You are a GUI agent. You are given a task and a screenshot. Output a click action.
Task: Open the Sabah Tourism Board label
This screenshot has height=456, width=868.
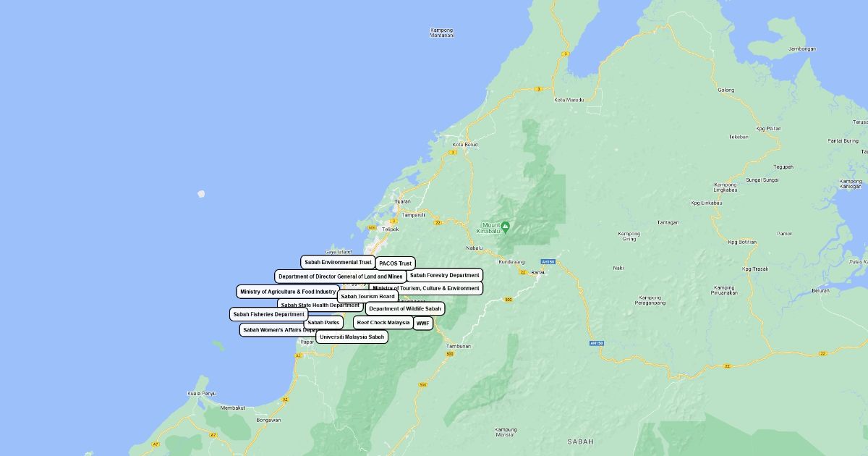coord(367,296)
